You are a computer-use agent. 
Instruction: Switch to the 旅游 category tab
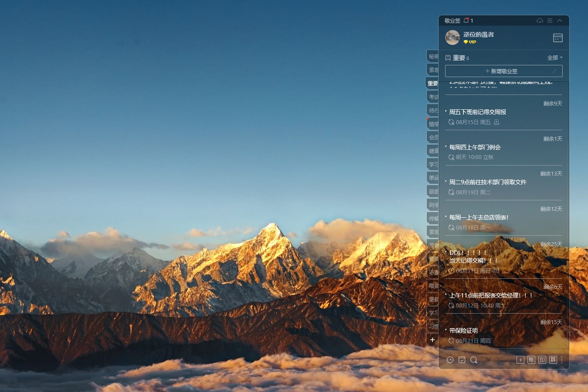pyautogui.click(x=433, y=191)
